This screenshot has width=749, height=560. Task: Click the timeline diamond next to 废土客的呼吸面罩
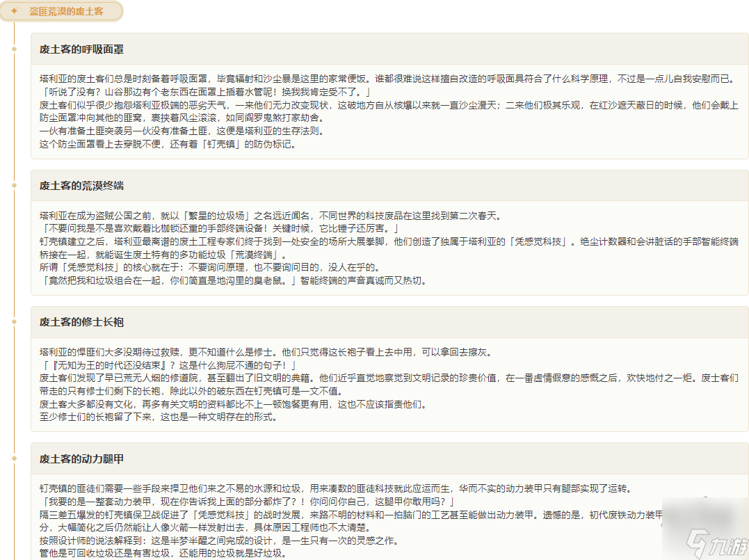[x=15, y=49]
